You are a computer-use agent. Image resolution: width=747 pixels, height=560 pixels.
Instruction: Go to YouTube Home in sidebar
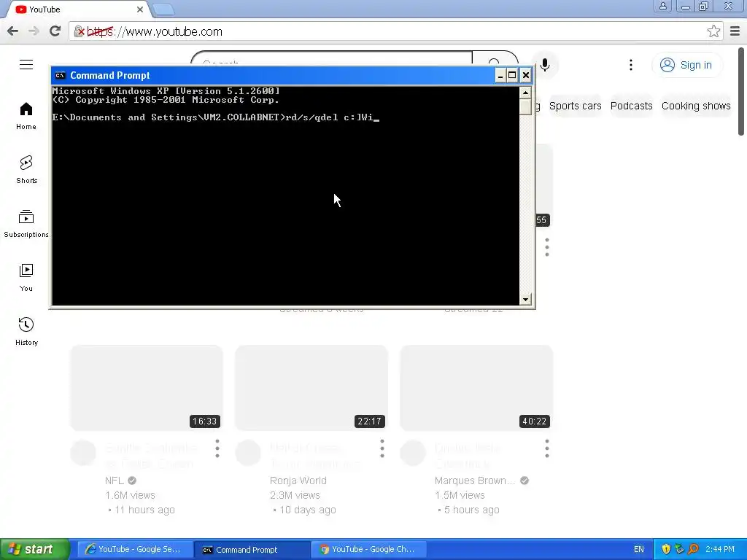pos(26,116)
